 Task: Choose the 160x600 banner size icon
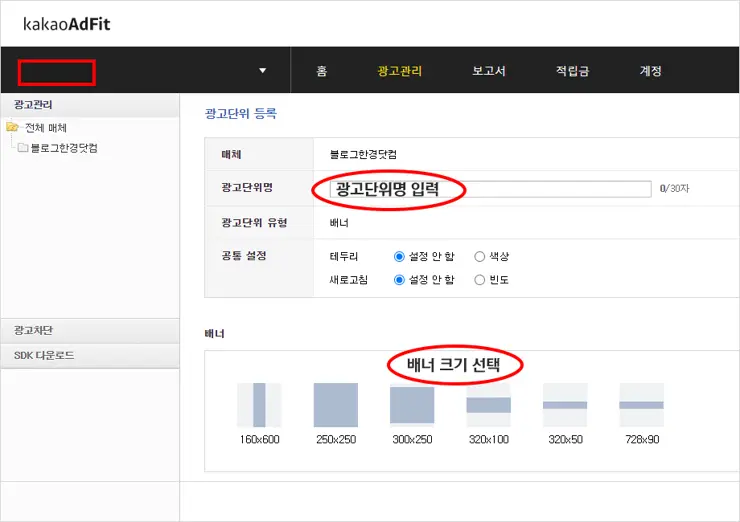pos(259,405)
